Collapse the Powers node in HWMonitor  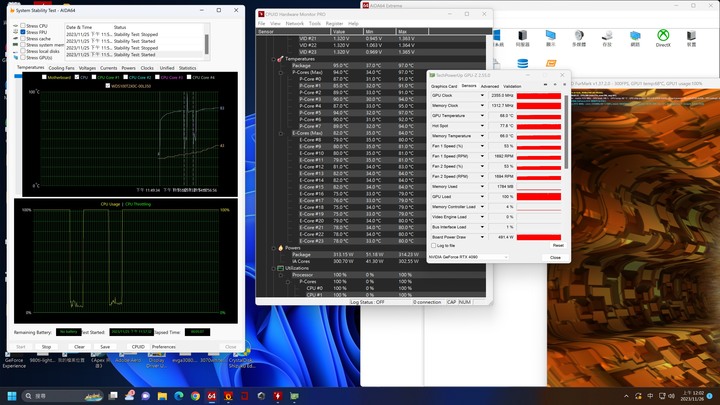(x=274, y=248)
